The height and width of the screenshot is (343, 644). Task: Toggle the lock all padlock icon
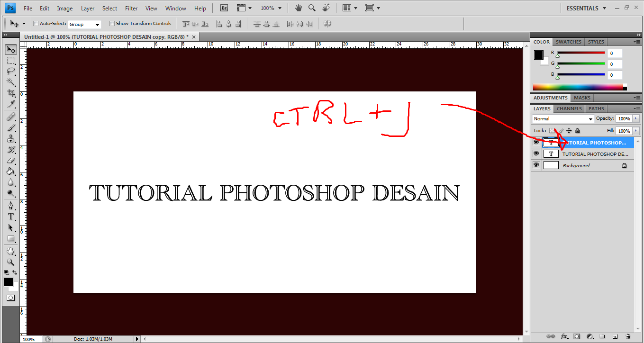click(x=577, y=131)
